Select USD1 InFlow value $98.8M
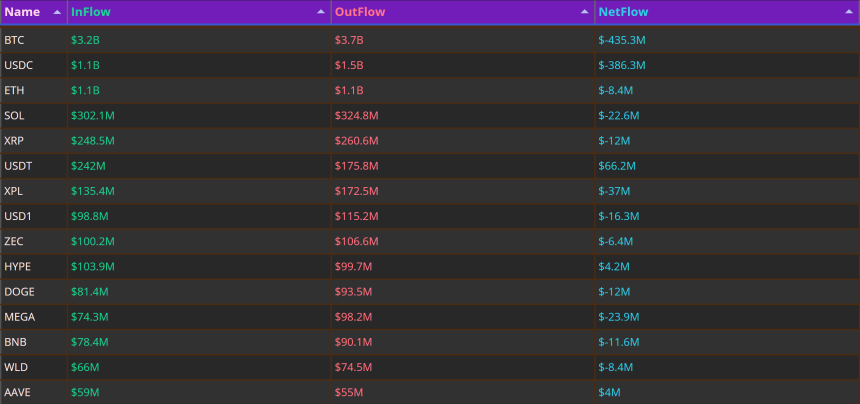The height and width of the screenshot is (404, 860). (89, 217)
